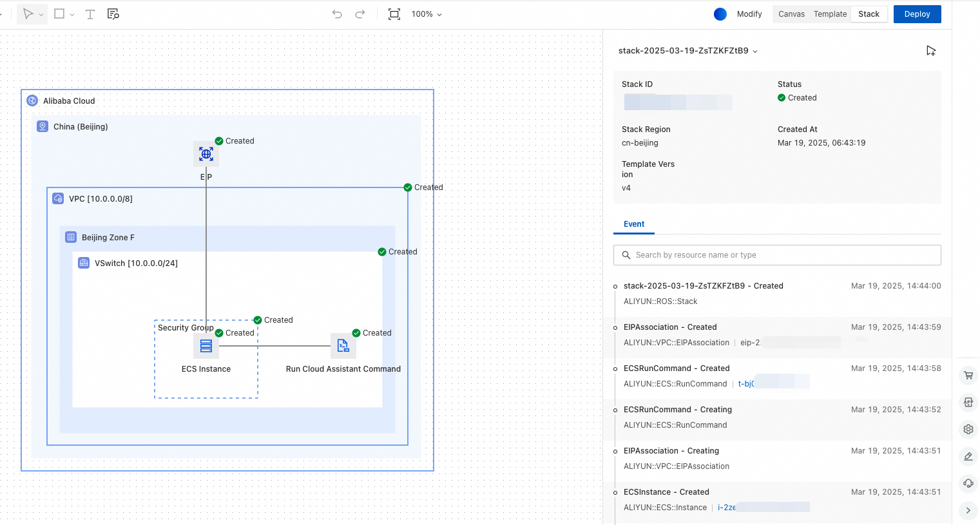Click the locate-on-canvas cursor icon
Image resolution: width=980 pixels, height=525 pixels.
coord(931,51)
